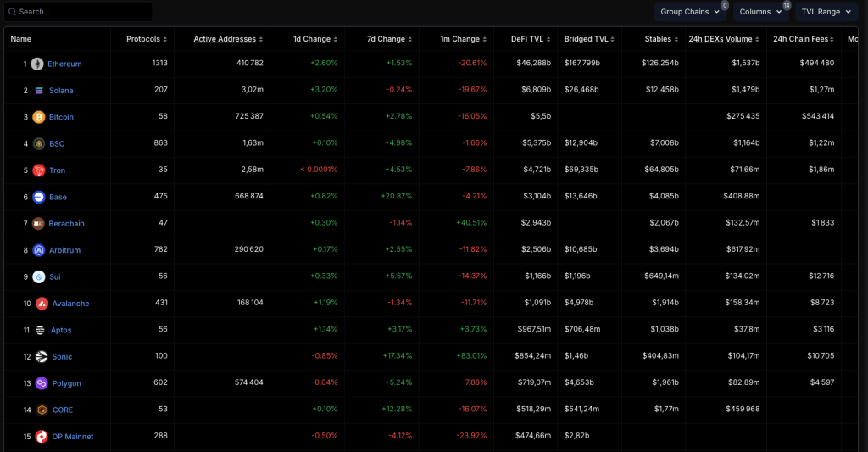This screenshot has width=868, height=452.
Task: Open the Solana chain link
Action: pyautogui.click(x=61, y=90)
